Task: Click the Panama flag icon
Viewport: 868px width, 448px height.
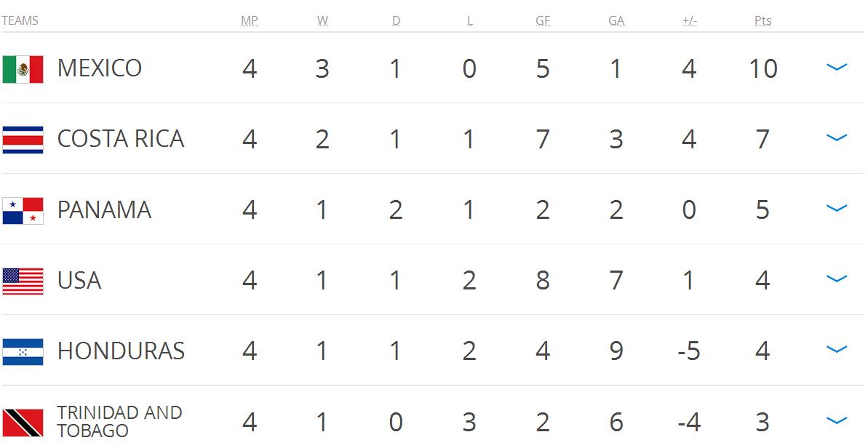Action: click(x=23, y=211)
